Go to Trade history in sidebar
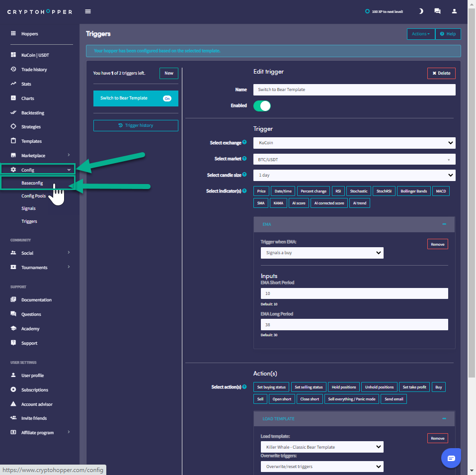This screenshot has height=475, width=476. point(34,70)
